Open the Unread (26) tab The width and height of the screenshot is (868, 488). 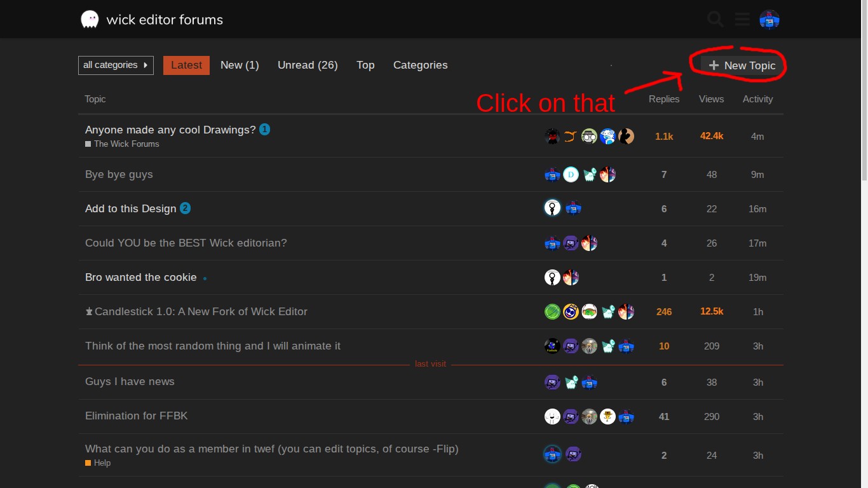[308, 65]
